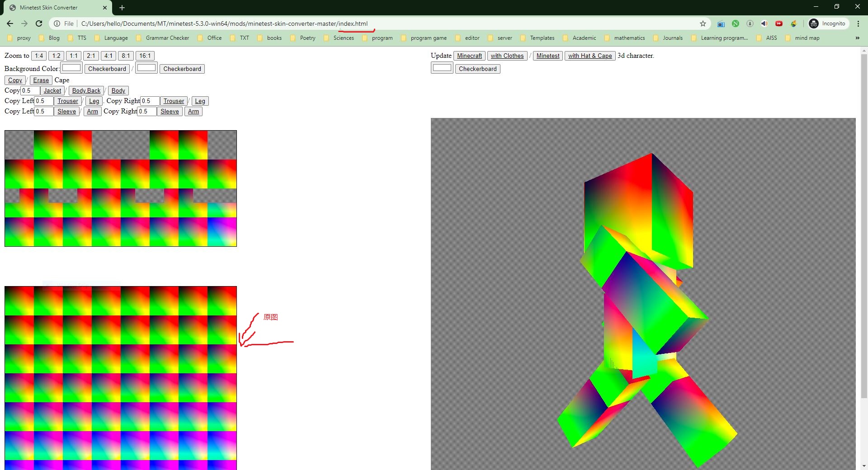Open the Chrome three-dot menu
The image size is (868, 470).
click(858, 23)
